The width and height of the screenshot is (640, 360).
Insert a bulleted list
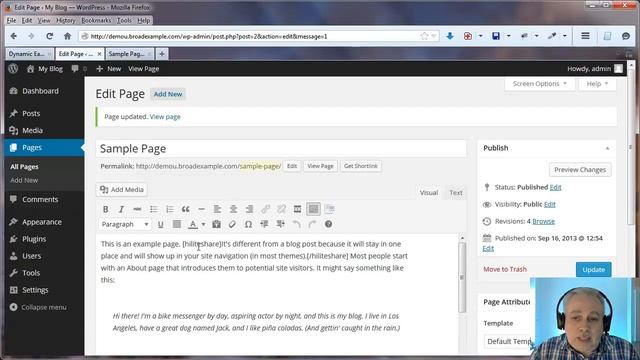[x=153, y=209]
